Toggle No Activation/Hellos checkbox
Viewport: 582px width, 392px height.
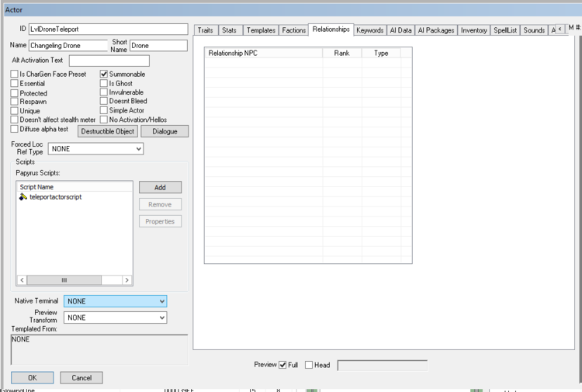[104, 120]
